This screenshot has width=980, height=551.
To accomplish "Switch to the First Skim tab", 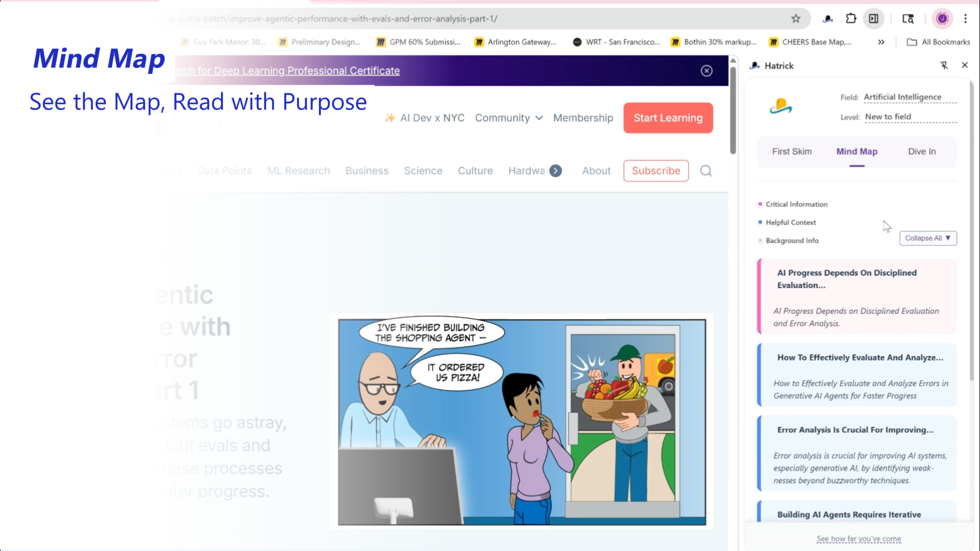I will pyautogui.click(x=792, y=152).
